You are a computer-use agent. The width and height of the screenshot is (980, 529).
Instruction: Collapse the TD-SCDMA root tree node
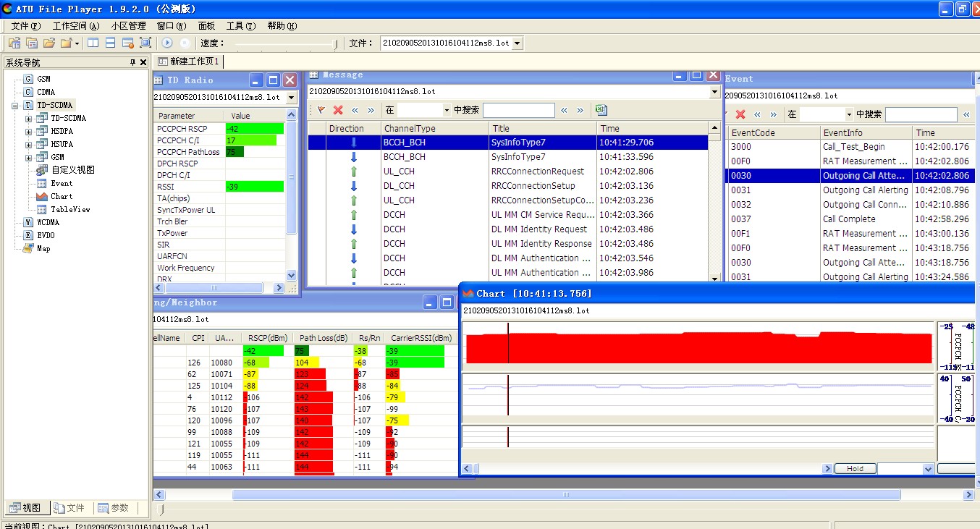tap(15, 106)
